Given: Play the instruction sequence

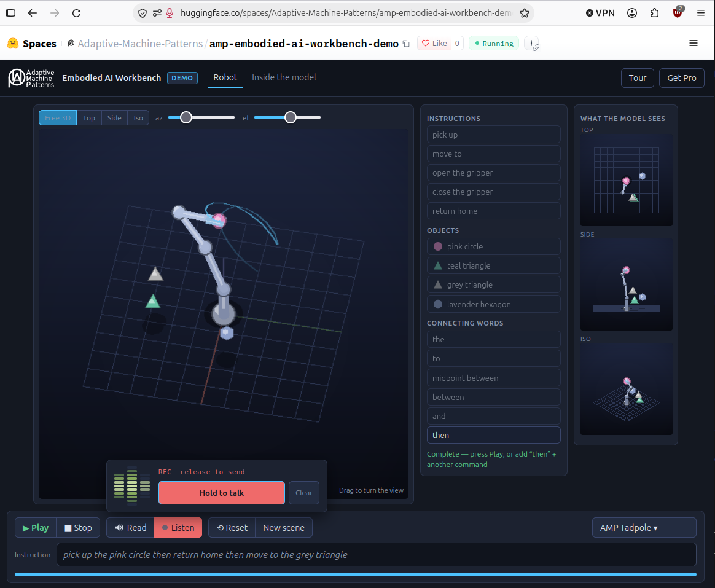Looking at the screenshot, I should [36, 528].
